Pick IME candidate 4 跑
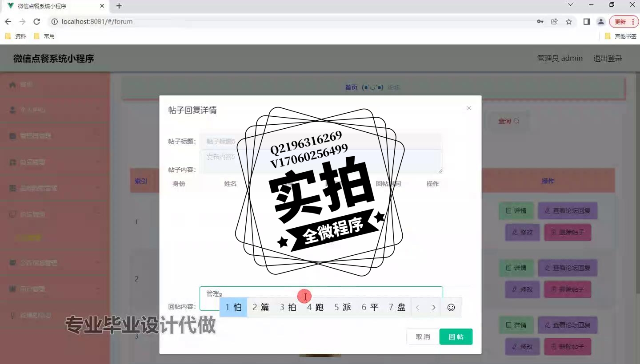 coord(315,307)
